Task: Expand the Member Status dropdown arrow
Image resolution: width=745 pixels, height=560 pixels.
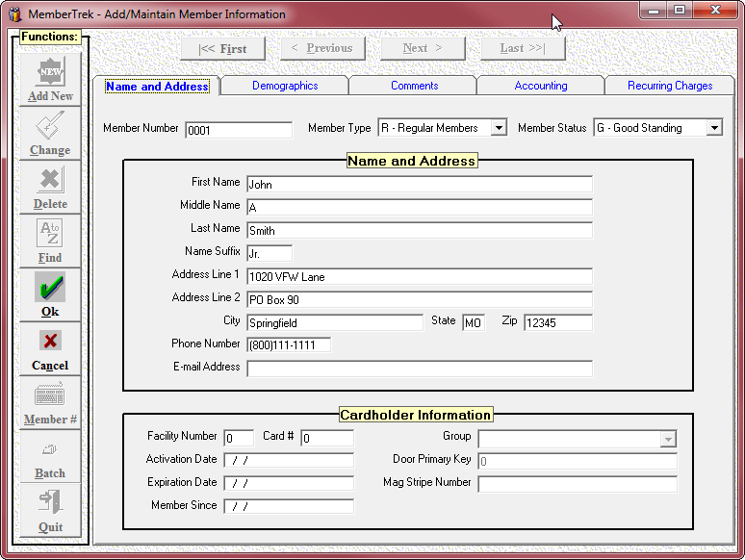Action: pos(714,128)
